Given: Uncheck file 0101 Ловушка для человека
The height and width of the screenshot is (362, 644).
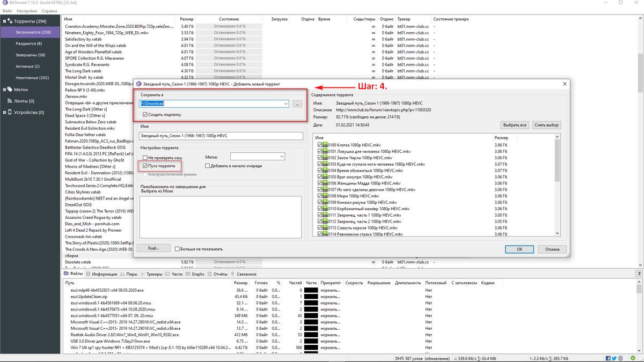Looking at the screenshot, I should pyautogui.click(x=320, y=152).
